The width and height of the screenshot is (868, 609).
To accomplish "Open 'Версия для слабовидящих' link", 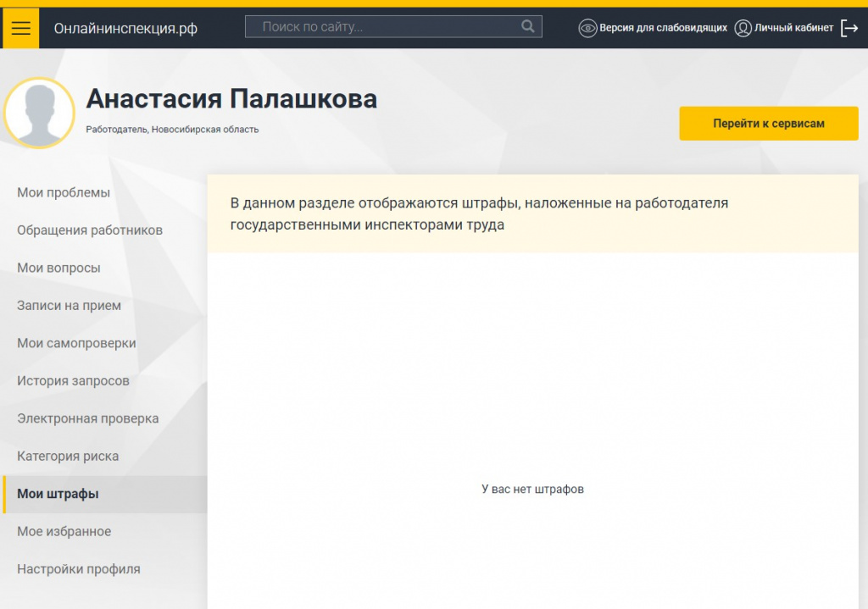I will click(663, 28).
